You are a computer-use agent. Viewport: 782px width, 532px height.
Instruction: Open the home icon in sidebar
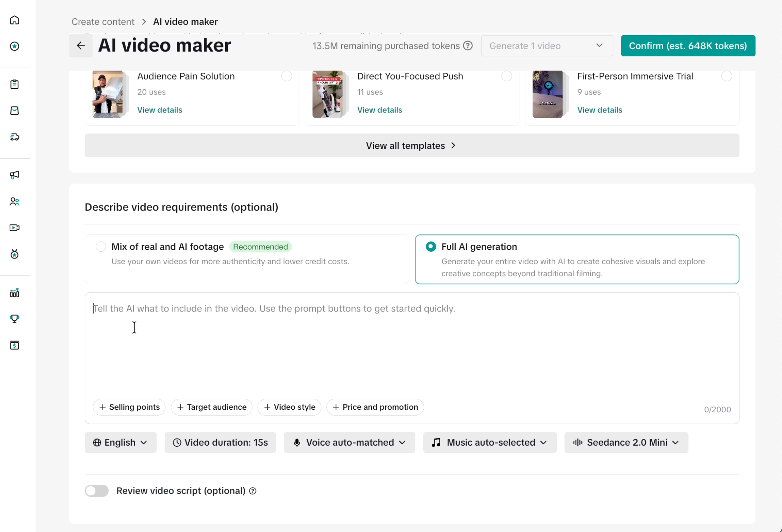(14, 20)
